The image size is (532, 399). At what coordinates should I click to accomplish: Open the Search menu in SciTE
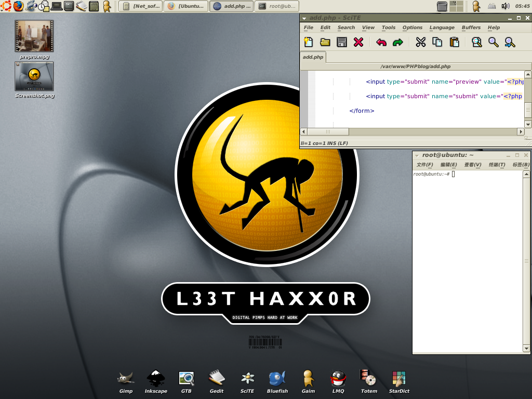click(346, 28)
